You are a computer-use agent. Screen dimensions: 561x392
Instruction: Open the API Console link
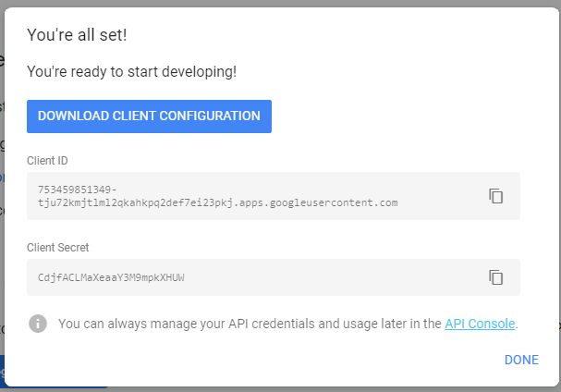click(x=480, y=324)
